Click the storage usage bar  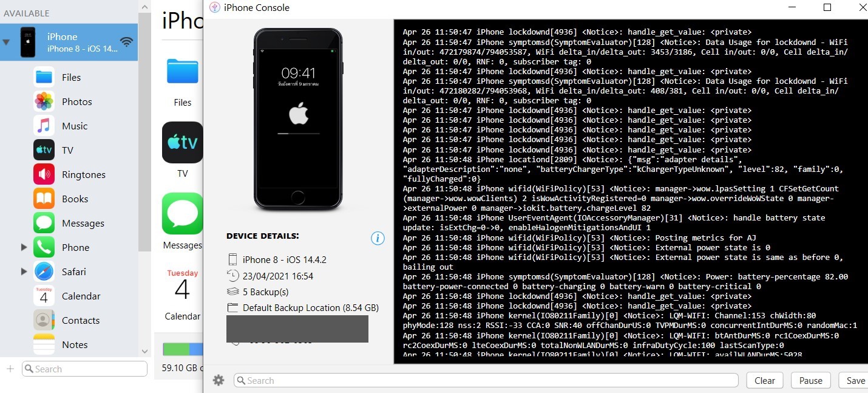tap(183, 349)
